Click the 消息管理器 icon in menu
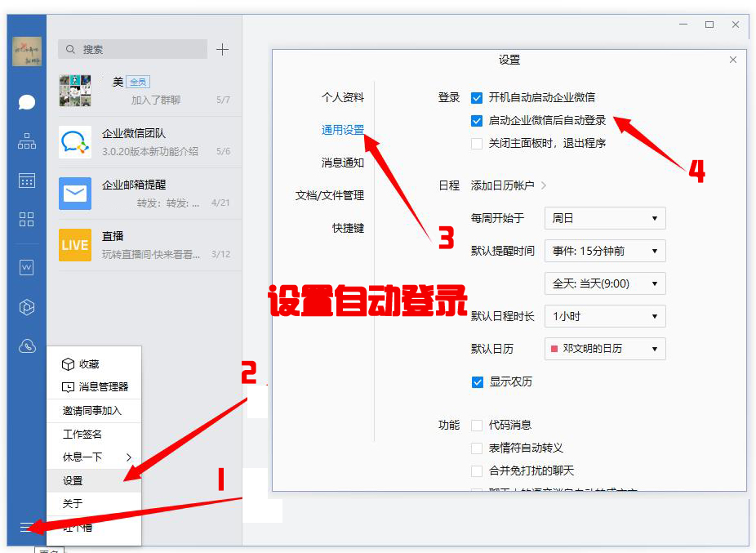This screenshot has width=756, height=553. click(68, 387)
